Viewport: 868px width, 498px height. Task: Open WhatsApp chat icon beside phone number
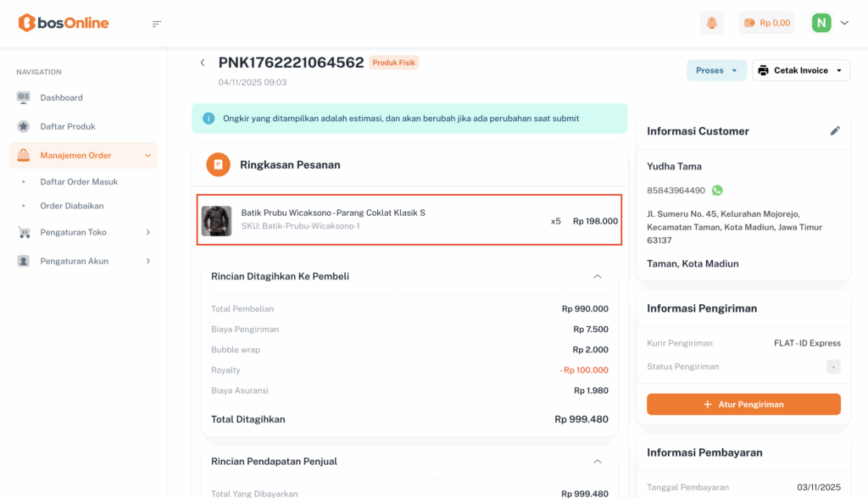click(718, 191)
